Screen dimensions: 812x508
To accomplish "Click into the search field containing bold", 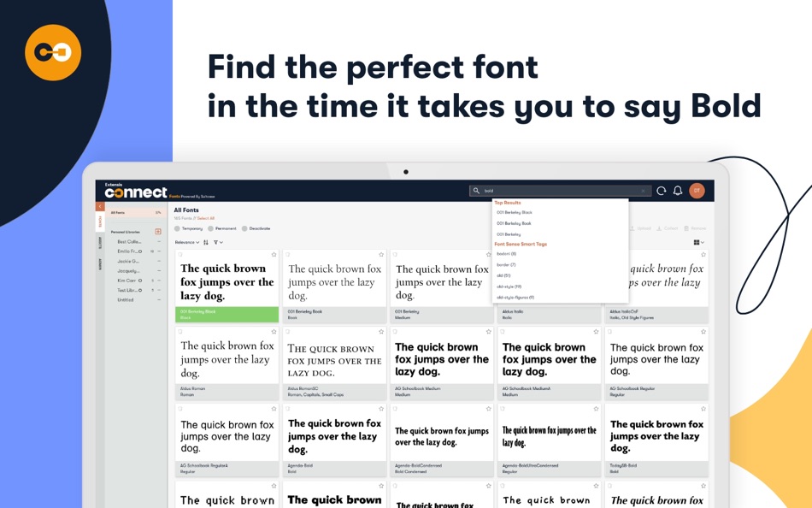I will pyautogui.click(x=559, y=191).
